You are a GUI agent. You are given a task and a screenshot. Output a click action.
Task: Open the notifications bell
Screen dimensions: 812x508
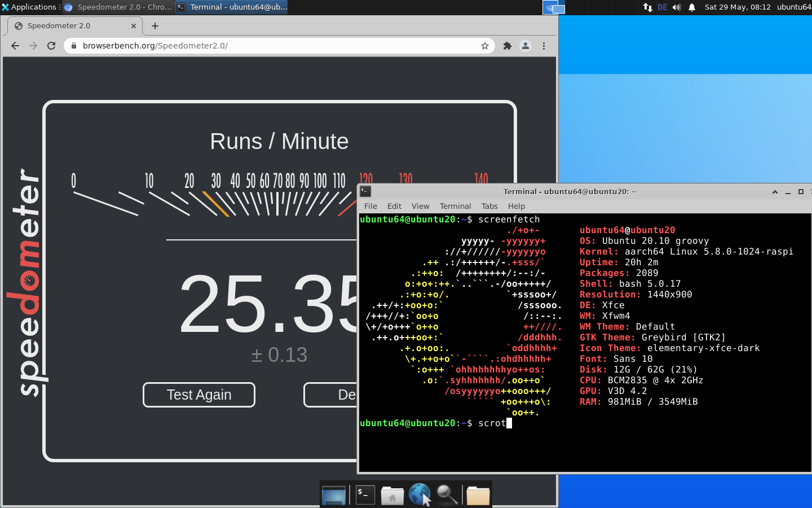tap(692, 7)
